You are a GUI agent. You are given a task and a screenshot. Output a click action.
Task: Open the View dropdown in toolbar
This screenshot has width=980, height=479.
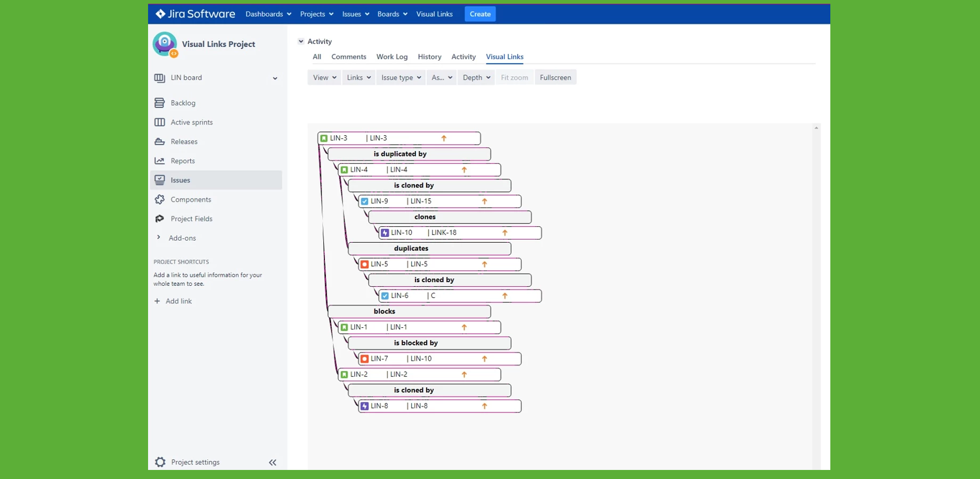pyautogui.click(x=324, y=78)
